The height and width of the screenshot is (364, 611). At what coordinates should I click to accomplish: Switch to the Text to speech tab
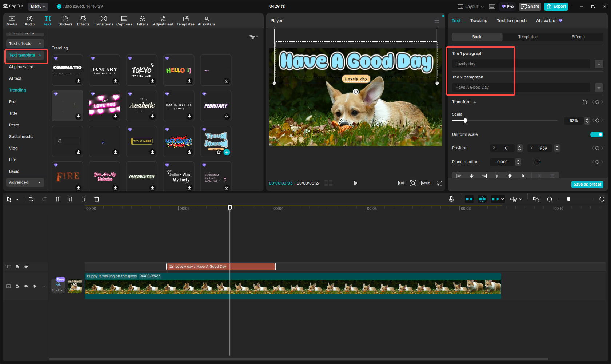pos(511,21)
